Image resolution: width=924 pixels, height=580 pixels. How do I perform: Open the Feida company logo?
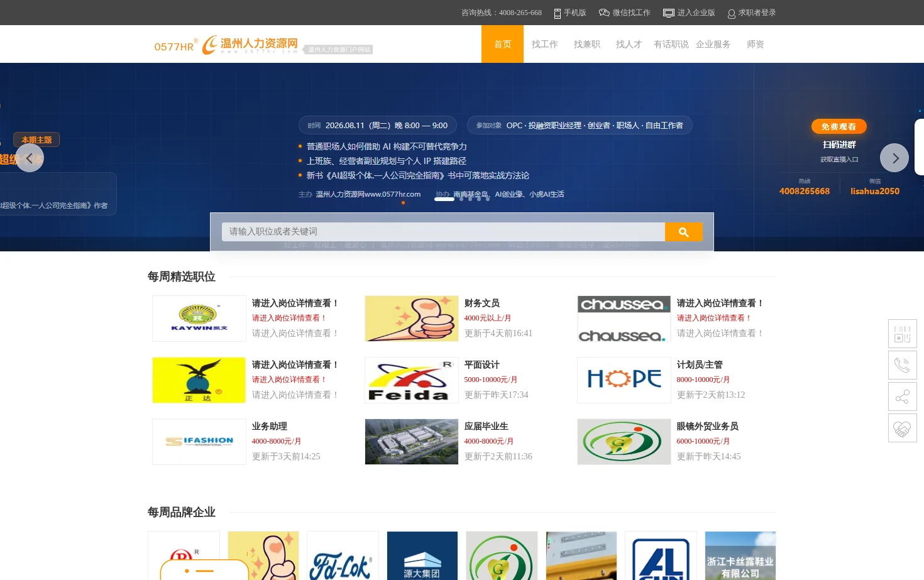pyautogui.click(x=412, y=380)
